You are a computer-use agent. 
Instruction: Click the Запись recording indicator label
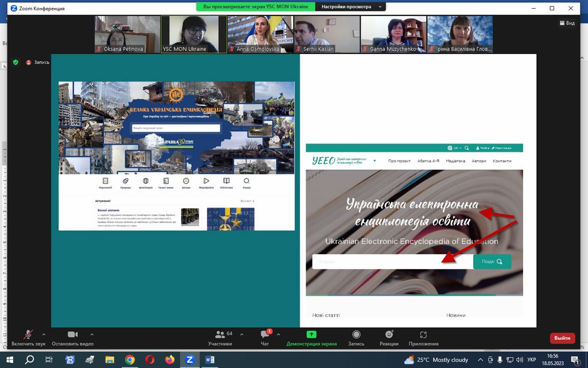point(41,62)
